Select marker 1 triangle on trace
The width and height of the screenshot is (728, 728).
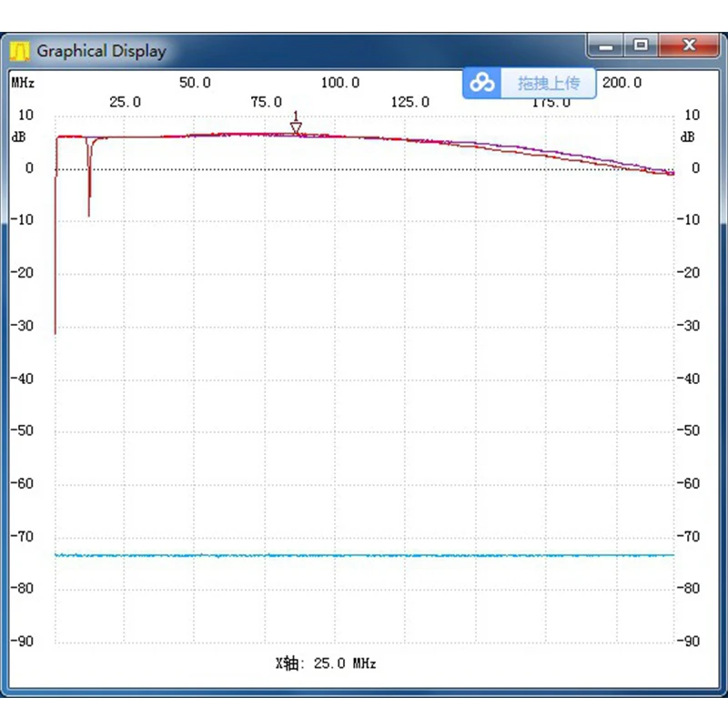click(x=296, y=127)
